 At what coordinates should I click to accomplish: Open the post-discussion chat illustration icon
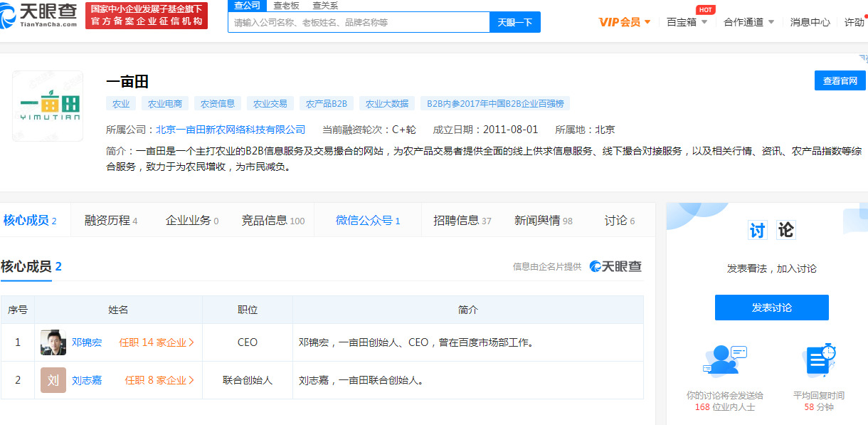tap(725, 361)
